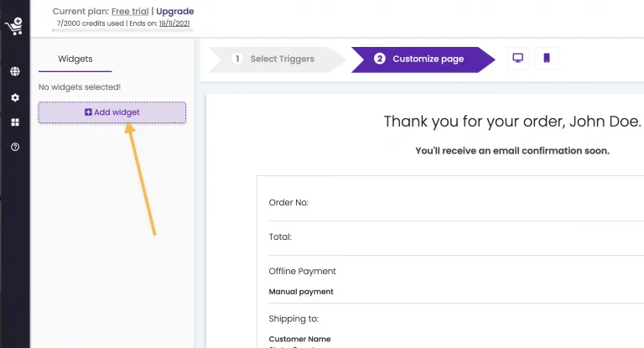
Task: Select the Offline Payment section
Action: (x=456, y=281)
